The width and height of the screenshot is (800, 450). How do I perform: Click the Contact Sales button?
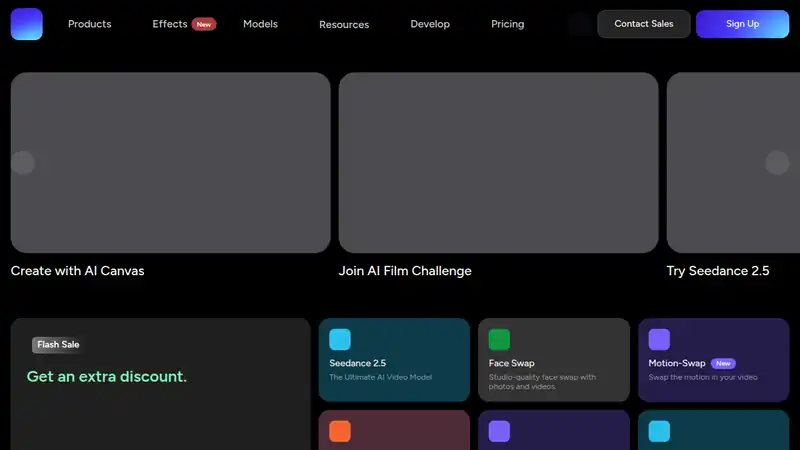pos(644,24)
